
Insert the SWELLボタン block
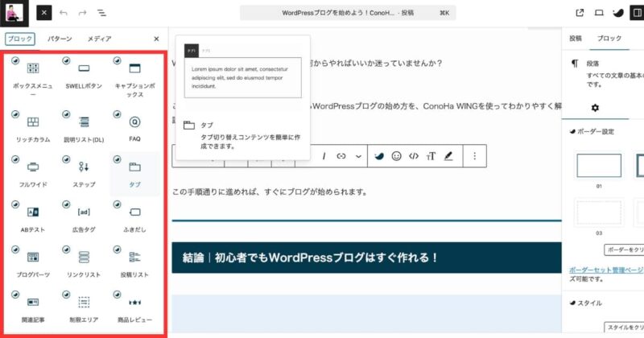[x=84, y=76]
